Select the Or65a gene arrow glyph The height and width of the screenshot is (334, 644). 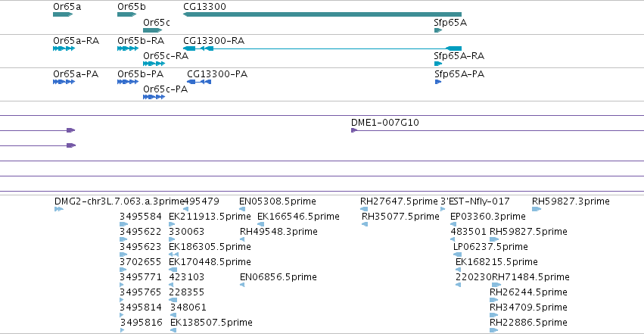pos(63,14)
